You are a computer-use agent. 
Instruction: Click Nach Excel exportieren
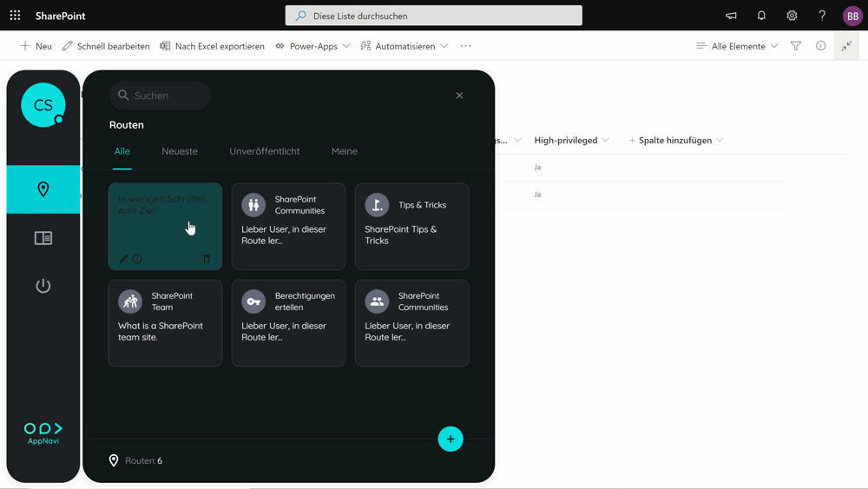[212, 46]
